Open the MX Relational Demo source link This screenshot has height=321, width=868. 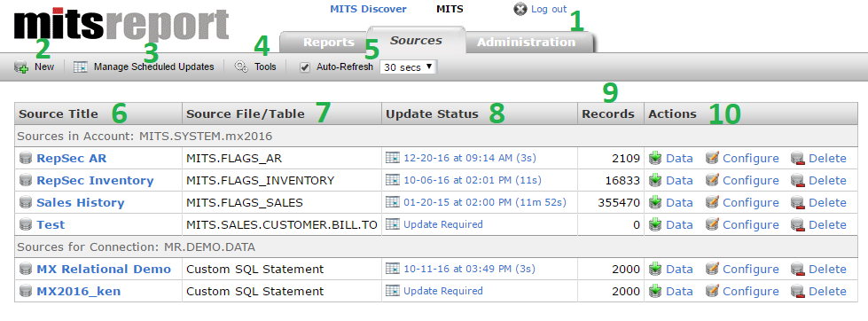pyautogui.click(x=104, y=269)
